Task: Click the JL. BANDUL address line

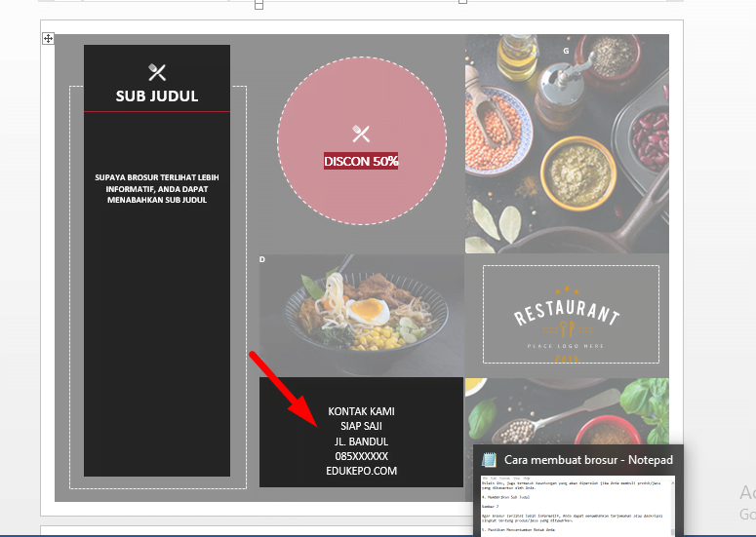Action: pos(361,441)
